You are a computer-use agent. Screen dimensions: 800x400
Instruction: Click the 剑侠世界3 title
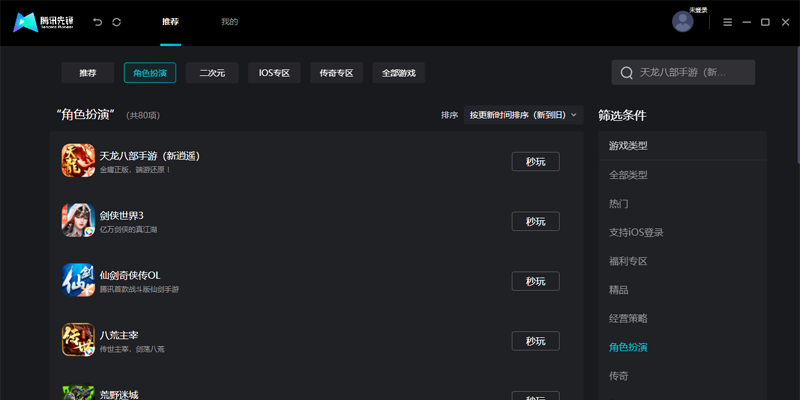[x=121, y=216]
